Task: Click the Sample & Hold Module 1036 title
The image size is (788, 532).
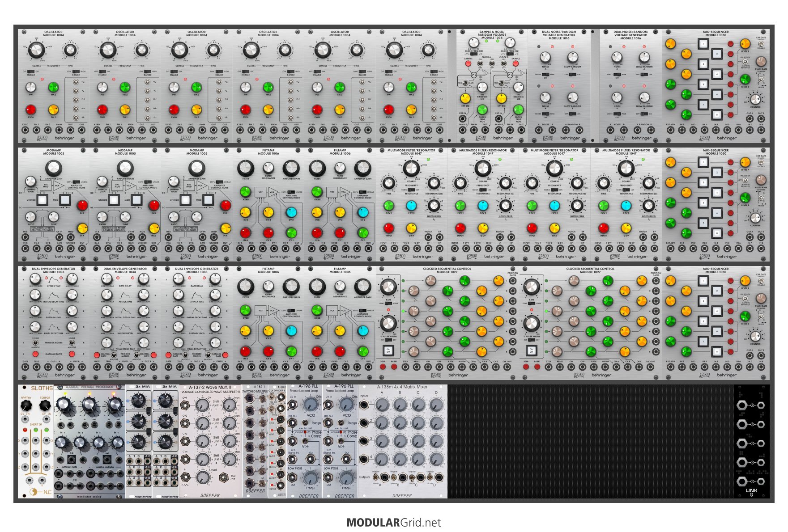Action: [x=492, y=35]
